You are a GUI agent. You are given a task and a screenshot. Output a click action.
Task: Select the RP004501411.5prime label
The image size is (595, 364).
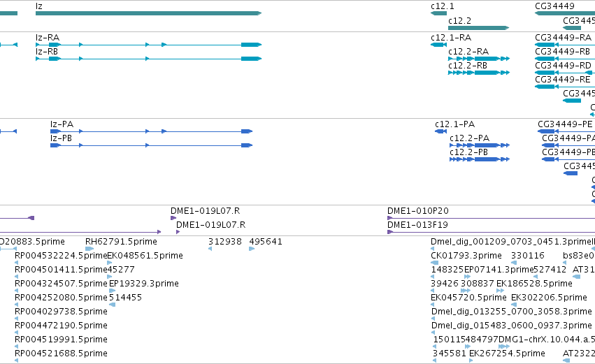61,270
